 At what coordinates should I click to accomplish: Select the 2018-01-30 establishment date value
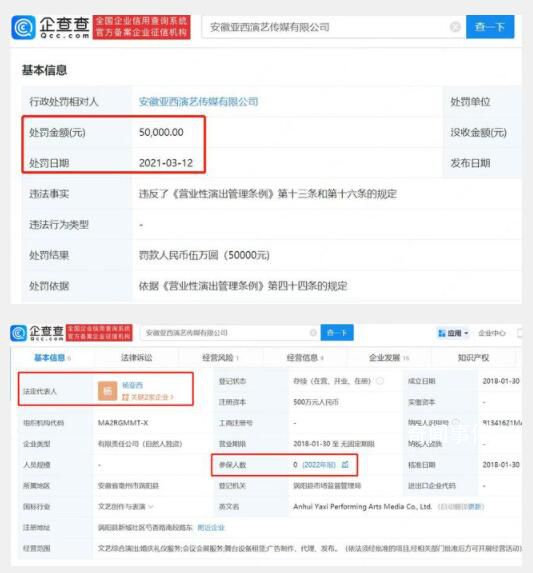click(x=501, y=381)
